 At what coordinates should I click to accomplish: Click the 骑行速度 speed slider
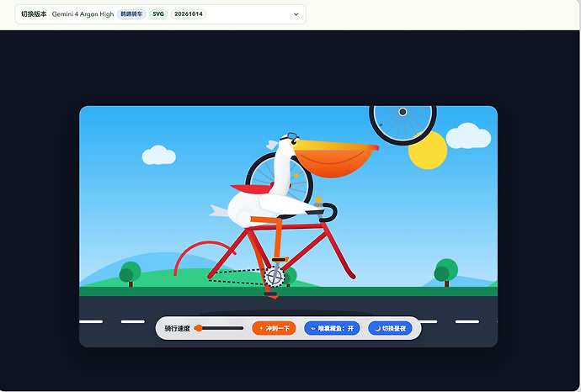point(219,328)
